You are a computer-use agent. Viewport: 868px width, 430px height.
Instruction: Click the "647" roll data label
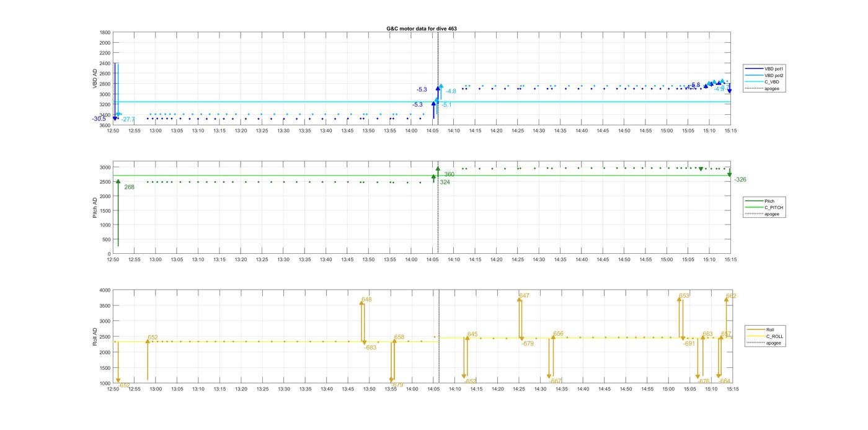click(x=525, y=296)
